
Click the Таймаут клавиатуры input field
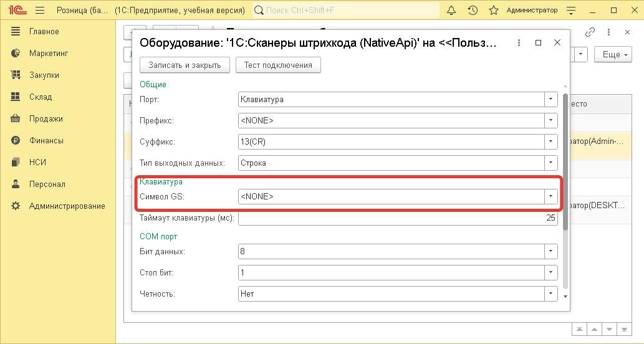click(x=398, y=217)
